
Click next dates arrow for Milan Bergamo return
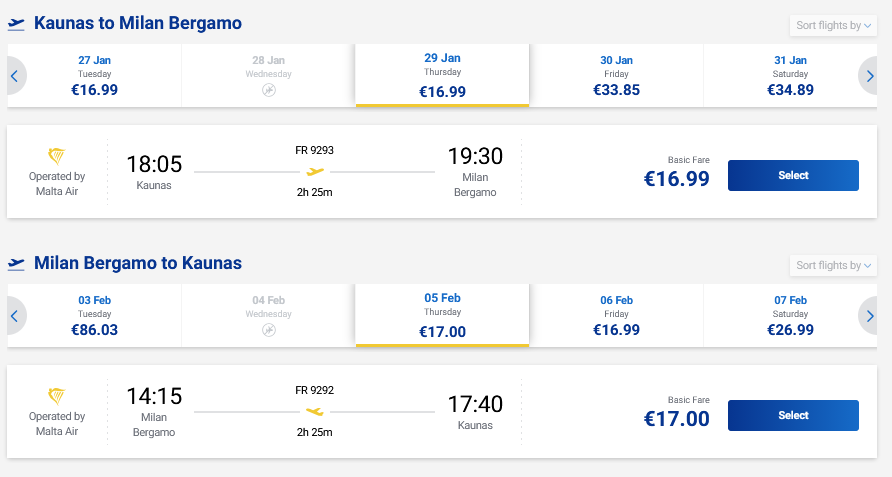pos(868,316)
